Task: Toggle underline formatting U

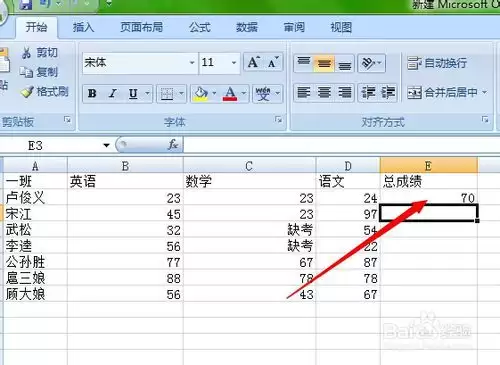Action: click(133, 94)
